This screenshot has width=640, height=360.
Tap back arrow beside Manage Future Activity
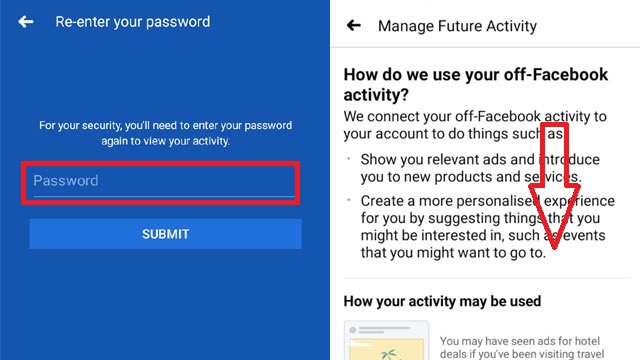click(353, 25)
